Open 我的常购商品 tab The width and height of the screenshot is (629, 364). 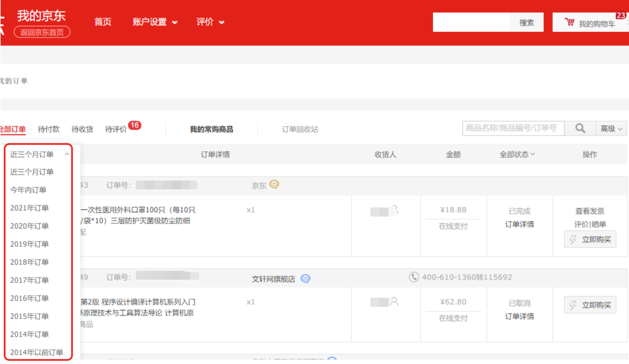tap(211, 129)
